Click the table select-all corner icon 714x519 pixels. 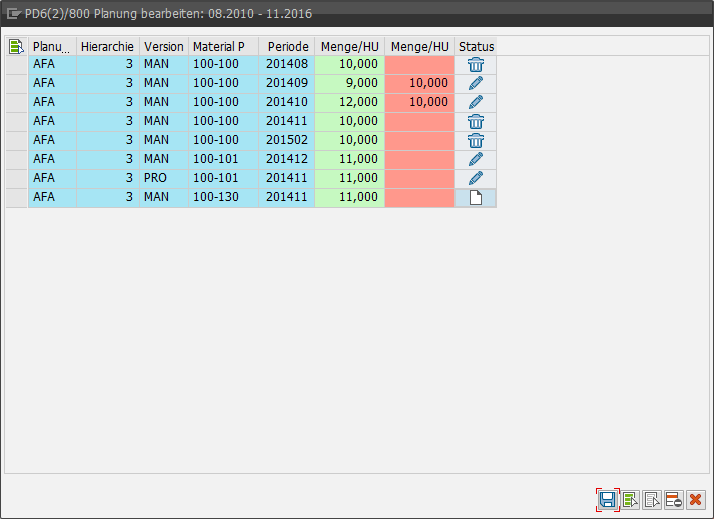[x=16, y=46]
